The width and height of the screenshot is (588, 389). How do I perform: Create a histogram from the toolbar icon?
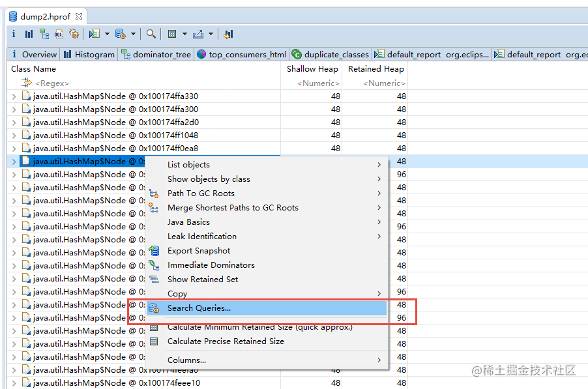(x=29, y=34)
